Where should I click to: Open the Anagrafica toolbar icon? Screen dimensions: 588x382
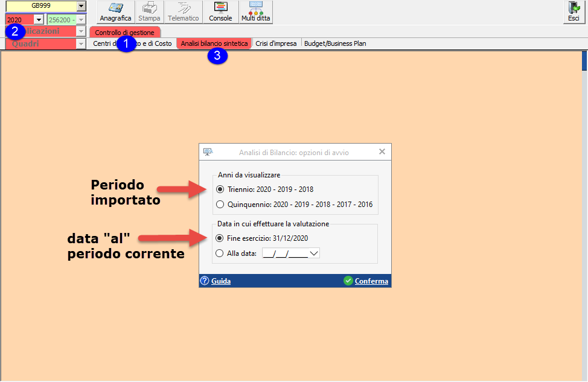pyautogui.click(x=115, y=8)
